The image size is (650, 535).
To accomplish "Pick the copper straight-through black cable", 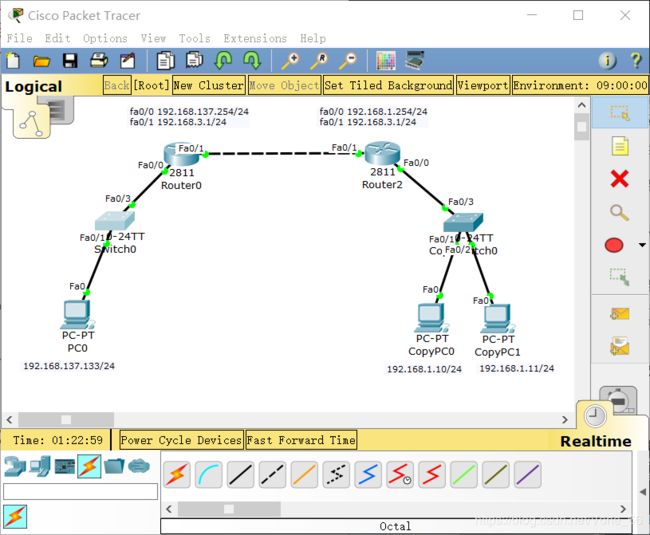I will (240, 474).
